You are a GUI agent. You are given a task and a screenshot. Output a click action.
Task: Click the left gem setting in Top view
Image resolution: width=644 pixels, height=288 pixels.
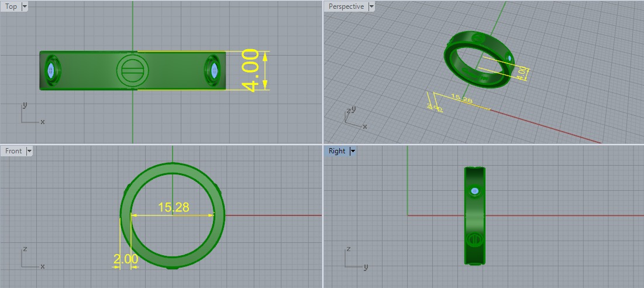coord(51,71)
